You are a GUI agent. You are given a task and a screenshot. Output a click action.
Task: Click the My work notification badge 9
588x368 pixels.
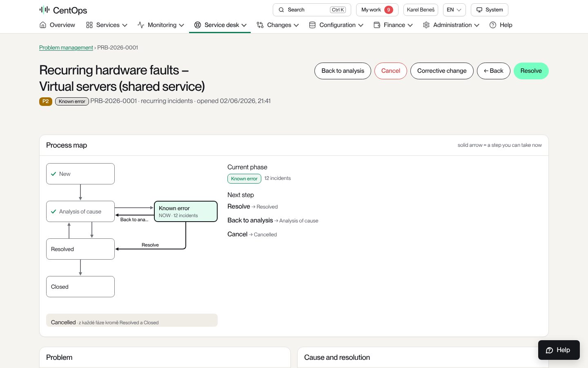click(x=389, y=10)
